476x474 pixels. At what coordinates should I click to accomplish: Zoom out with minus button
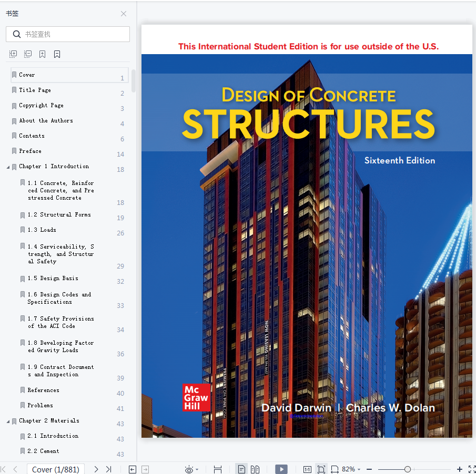click(369, 469)
